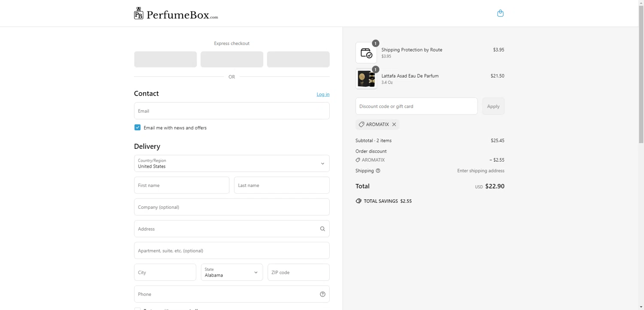
Task: Click the AROMATIX tag icon in chip
Action: click(361, 124)
